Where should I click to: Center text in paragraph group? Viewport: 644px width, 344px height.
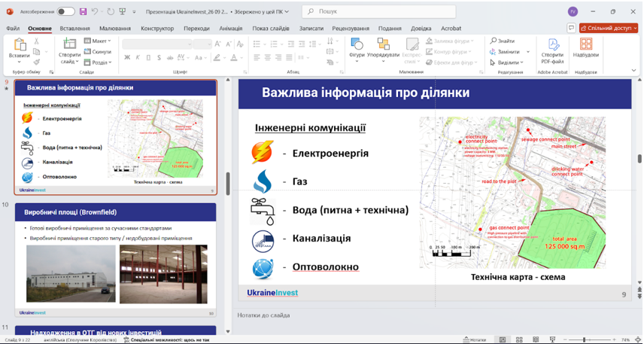[268, 57]
